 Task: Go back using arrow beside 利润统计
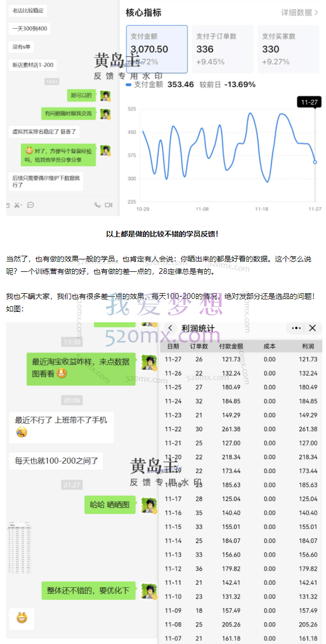(x=170, y=328)
